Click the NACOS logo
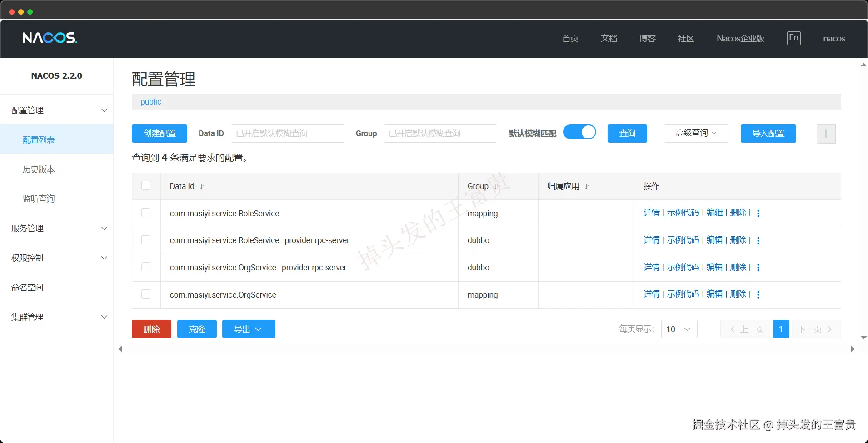Screen dimensions: 868x443 point(50,38)
